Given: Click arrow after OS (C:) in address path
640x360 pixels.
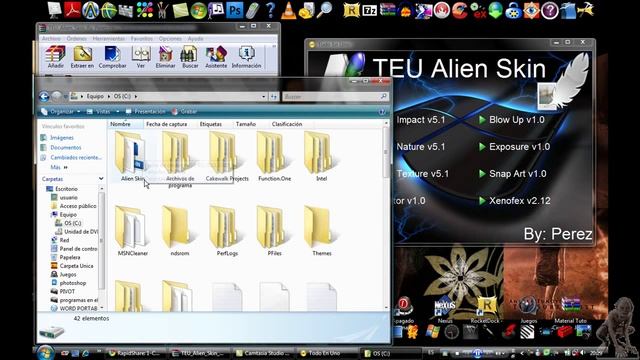Looking at the screenshot, I should click(x=136, y=97).
